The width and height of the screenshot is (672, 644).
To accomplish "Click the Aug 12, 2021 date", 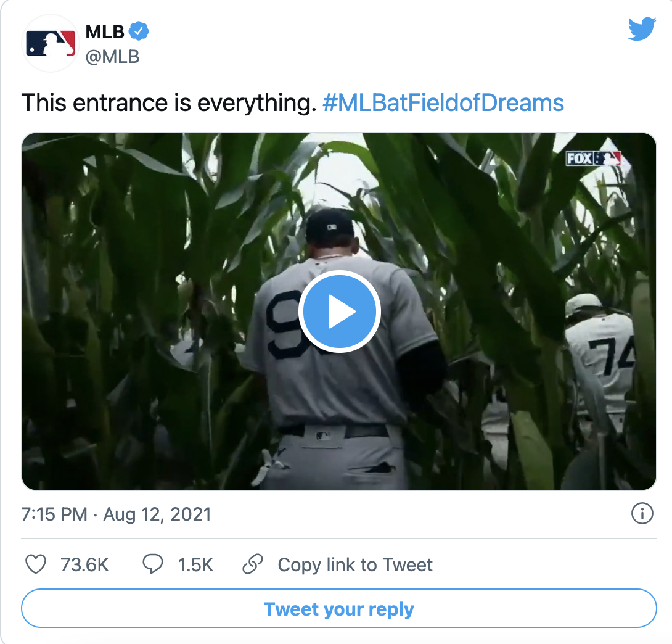I will (157, 514).
